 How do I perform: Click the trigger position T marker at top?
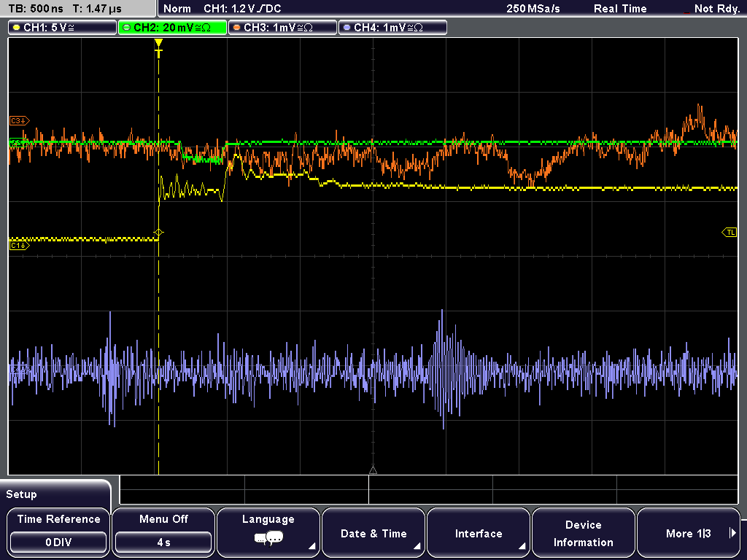point(158,48)
